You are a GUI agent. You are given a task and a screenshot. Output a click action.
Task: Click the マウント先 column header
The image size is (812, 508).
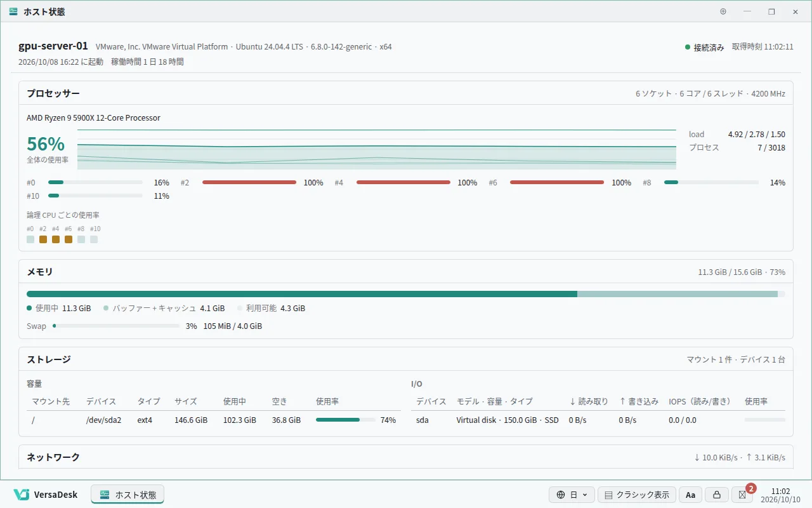(51, 402)
